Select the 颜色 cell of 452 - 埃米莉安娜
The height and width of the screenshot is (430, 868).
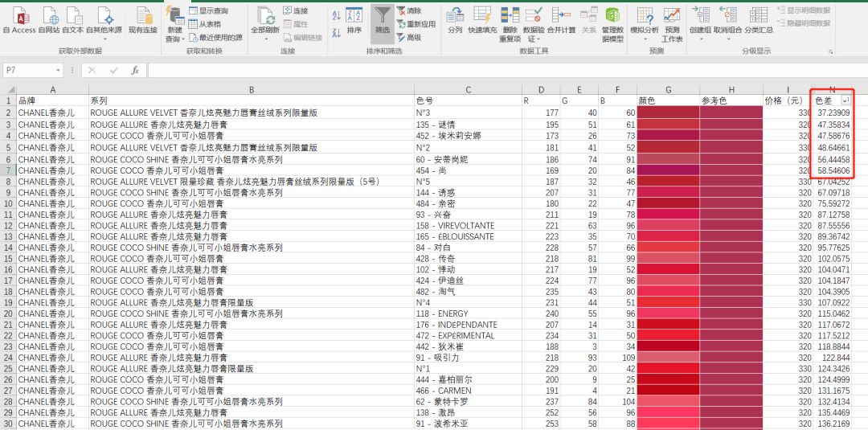coord(668,135)
